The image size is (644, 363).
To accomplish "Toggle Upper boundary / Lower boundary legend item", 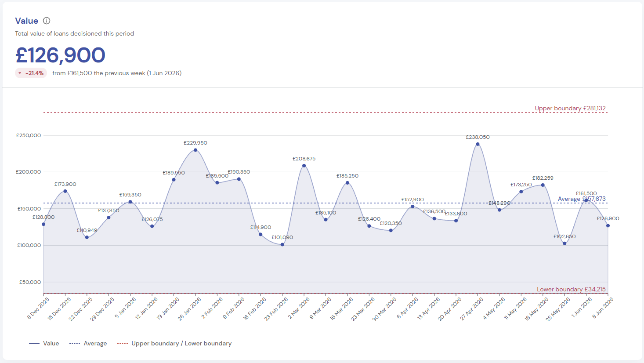I will tap(174, 343).
